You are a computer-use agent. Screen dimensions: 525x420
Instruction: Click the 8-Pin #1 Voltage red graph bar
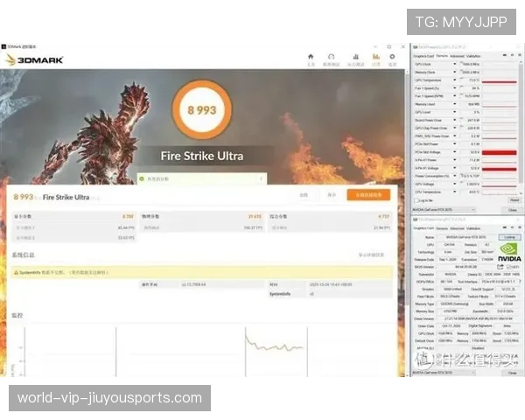(x=500, y=169)
